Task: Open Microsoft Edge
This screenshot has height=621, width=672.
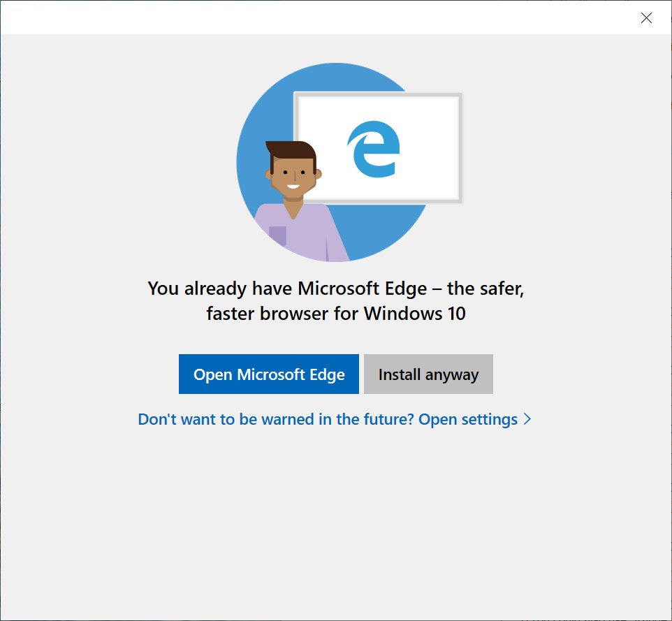Action: coord(269,374)
